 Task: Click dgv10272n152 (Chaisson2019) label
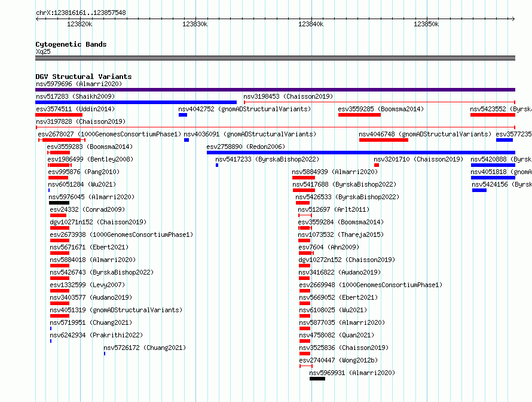coord(347,260)
